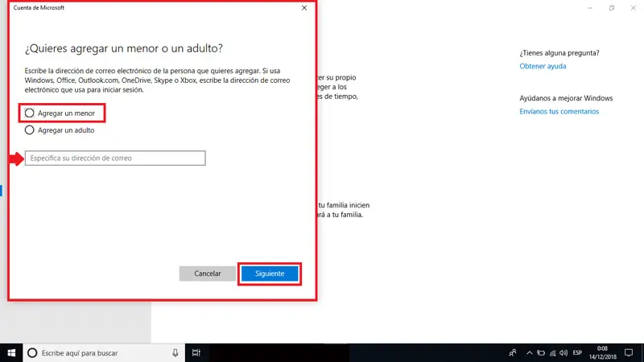Close the Settings window behind the dialog
Image resolution: width=644 pixels, height=362 pixels.
click(634, 8)
